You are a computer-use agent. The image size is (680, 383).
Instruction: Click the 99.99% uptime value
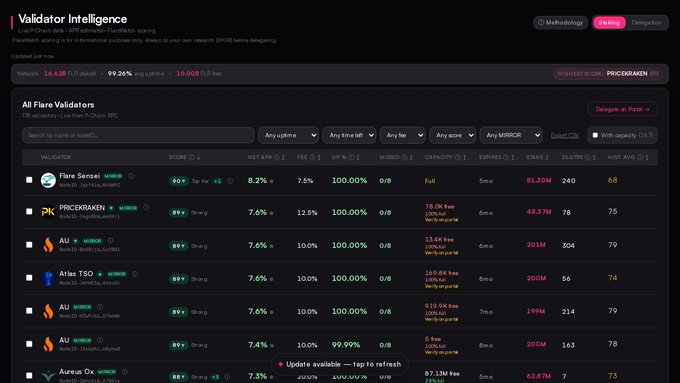[x=346, y=345]
